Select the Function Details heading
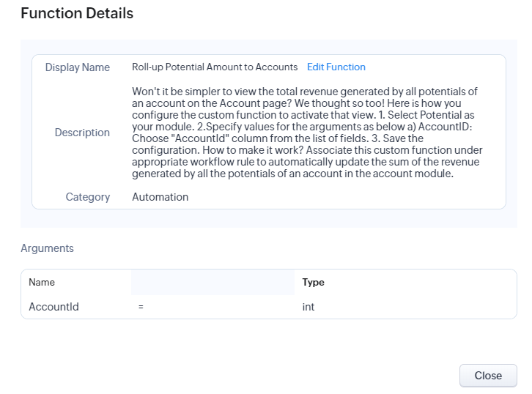Image resolution: width=532 pixels, height=394 pixels. (x=77, y=13)
